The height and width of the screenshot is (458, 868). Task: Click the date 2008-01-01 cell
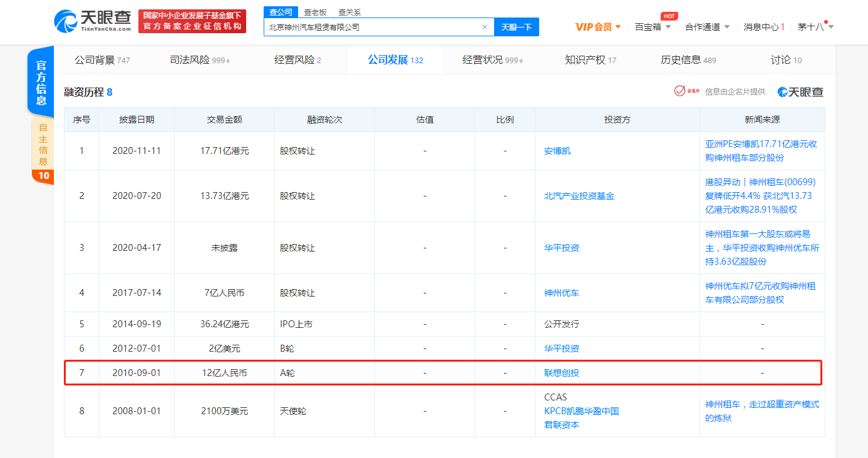[137, 411]
